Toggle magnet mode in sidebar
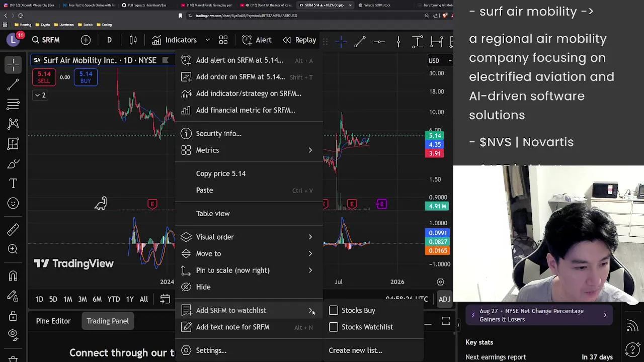Image resolution: width=644 pixels, height=362 pixels. 13,276
